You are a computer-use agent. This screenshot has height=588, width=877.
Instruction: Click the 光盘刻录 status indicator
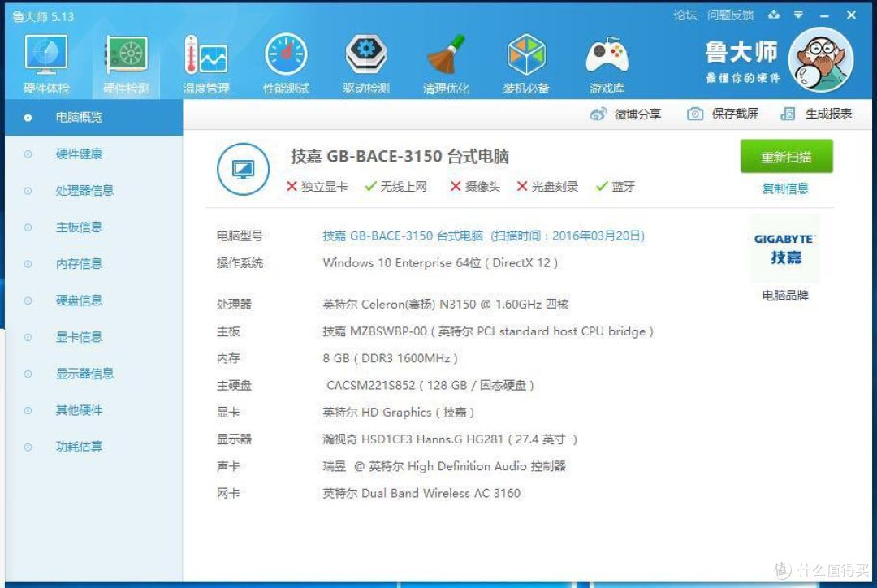tap(547, 187)
